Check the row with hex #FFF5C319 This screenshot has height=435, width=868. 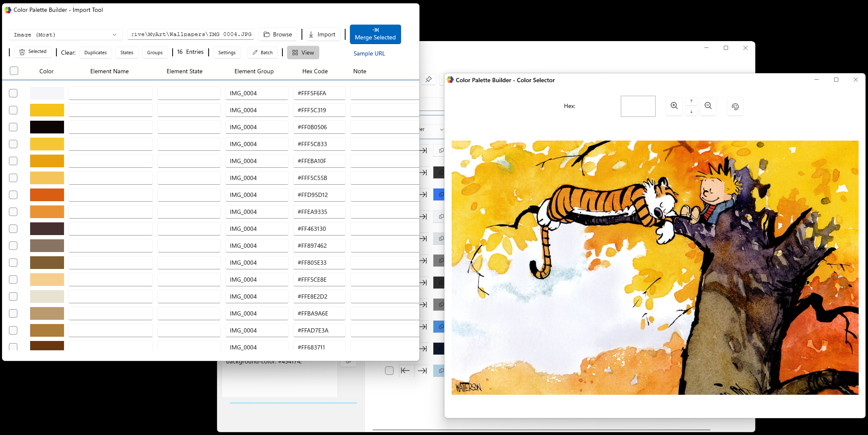(13, 110)
